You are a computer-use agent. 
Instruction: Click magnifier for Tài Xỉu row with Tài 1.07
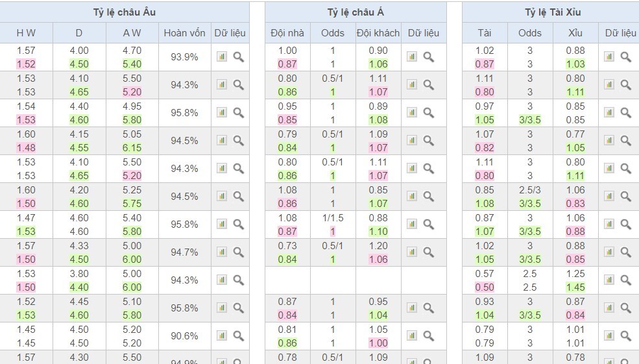point(625,141)
